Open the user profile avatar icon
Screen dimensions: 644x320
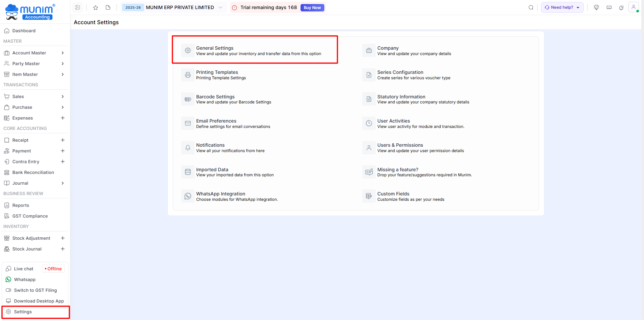pos(633,7)
